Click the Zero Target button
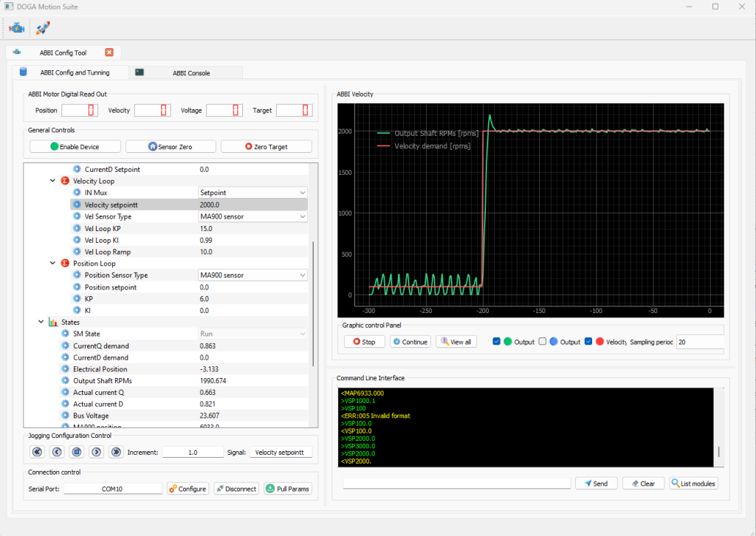 [x=266, y=146]
